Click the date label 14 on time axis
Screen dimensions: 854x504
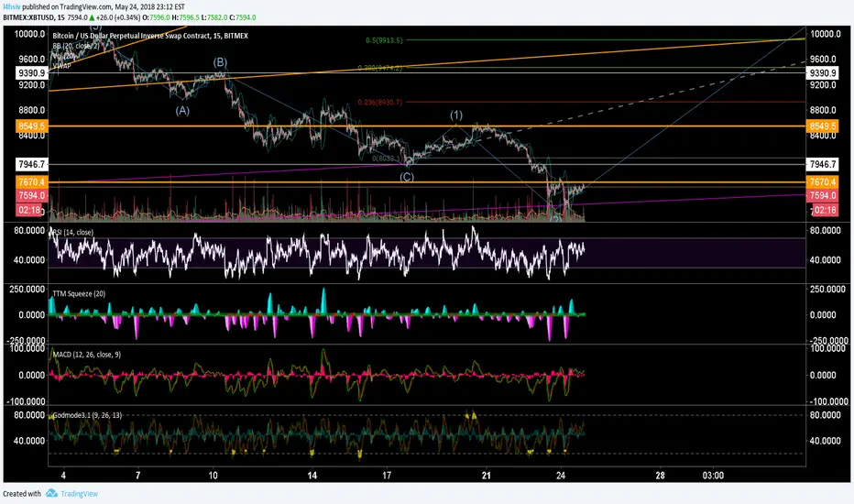click(312, 476)
